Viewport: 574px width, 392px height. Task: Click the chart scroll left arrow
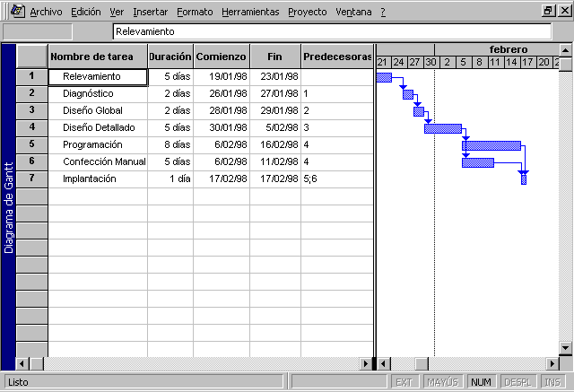(384, 364)
